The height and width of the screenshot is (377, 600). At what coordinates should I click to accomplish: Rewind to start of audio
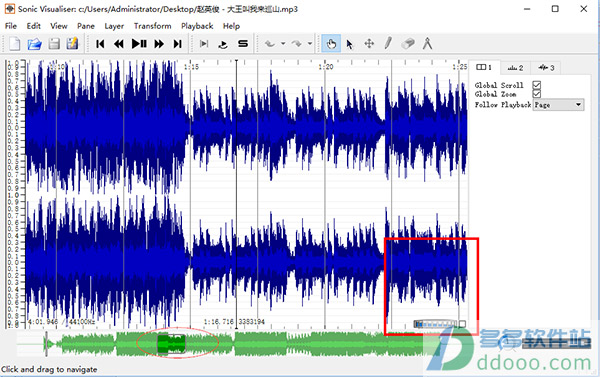coord(100,44)
